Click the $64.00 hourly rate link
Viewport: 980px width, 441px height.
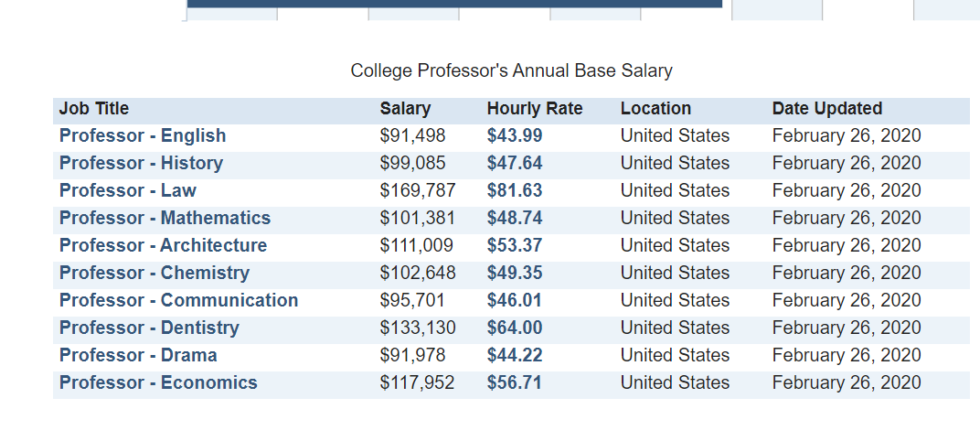pos(515,328)
